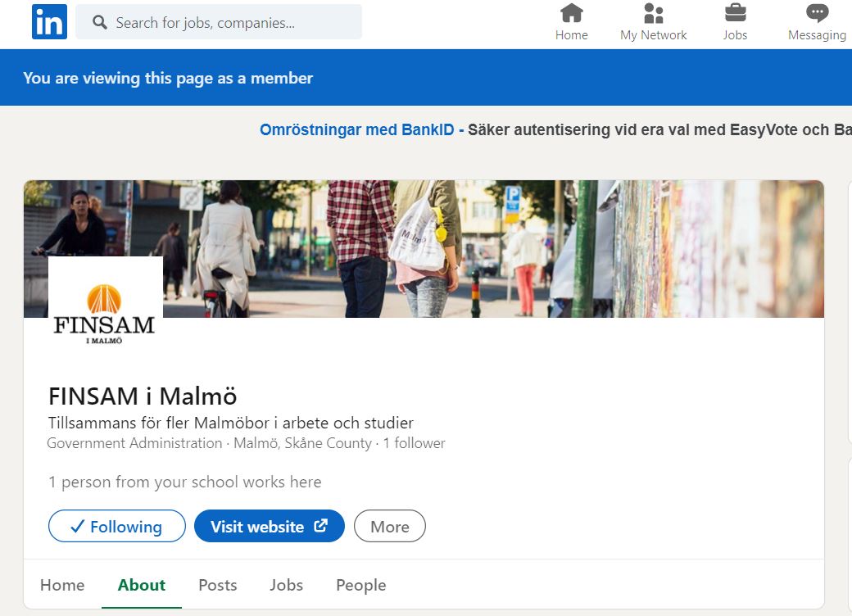Image resolution: width=852 pixels, height=616 pixels.
Task: Open the More options dropdown
Action: click(x=389, y=527)
